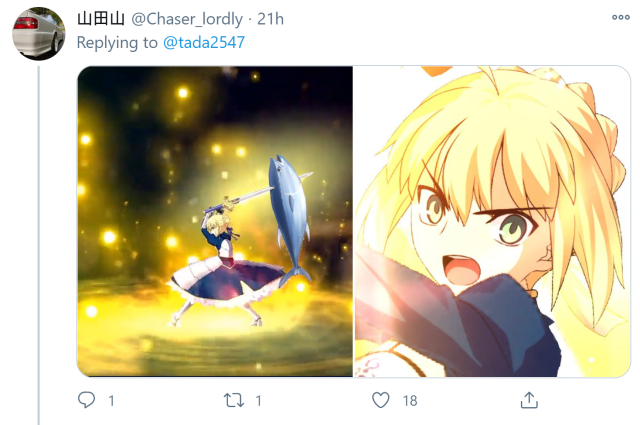This screenshot has width=640, height=425.
Task: Open the tweet via the 21h timestamp
Action: [x=270, y=19]
